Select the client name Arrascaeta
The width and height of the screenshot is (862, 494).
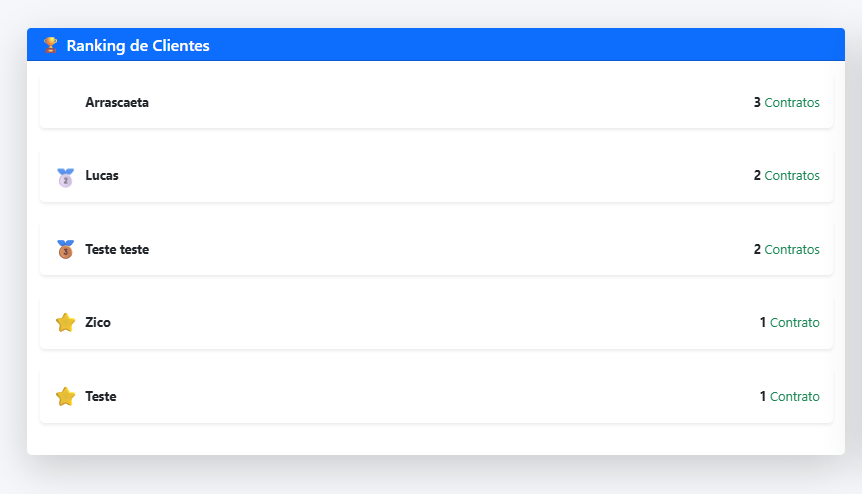tap(117, 103)
